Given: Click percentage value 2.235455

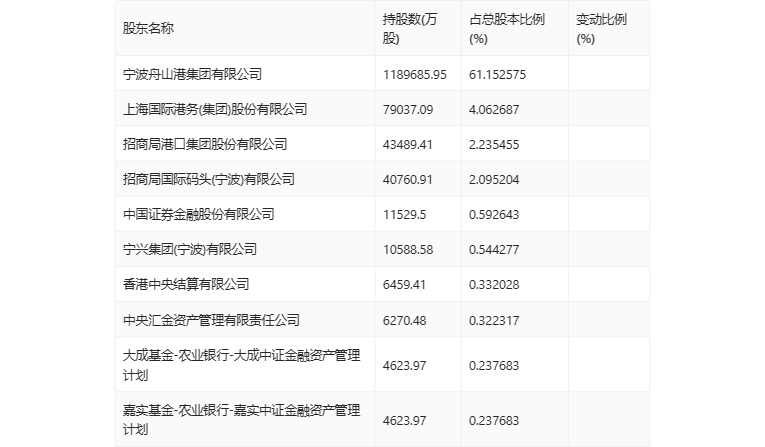Looking at the screenshot, I should 494,145.
